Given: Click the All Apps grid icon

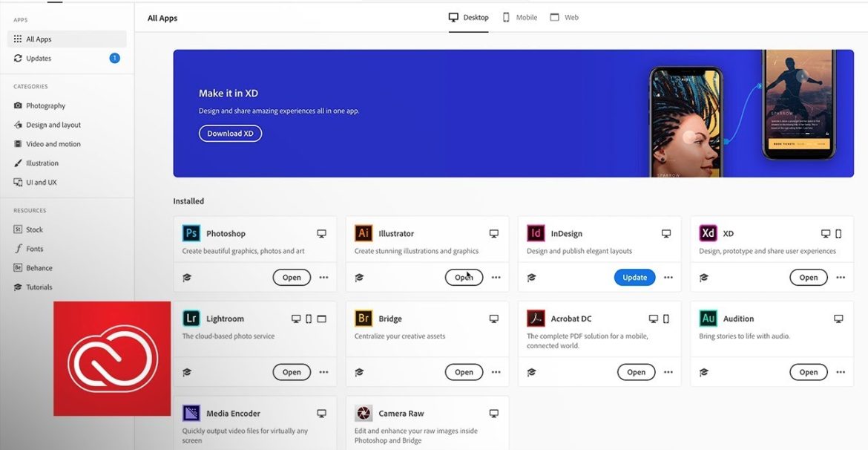Looking at the screenshot, I should point(18,39).
